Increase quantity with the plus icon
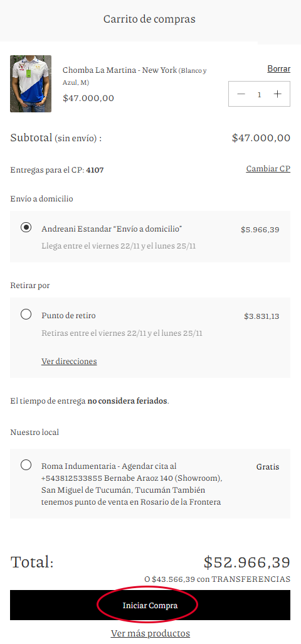301x644 pixels. [x=278, y=94]
